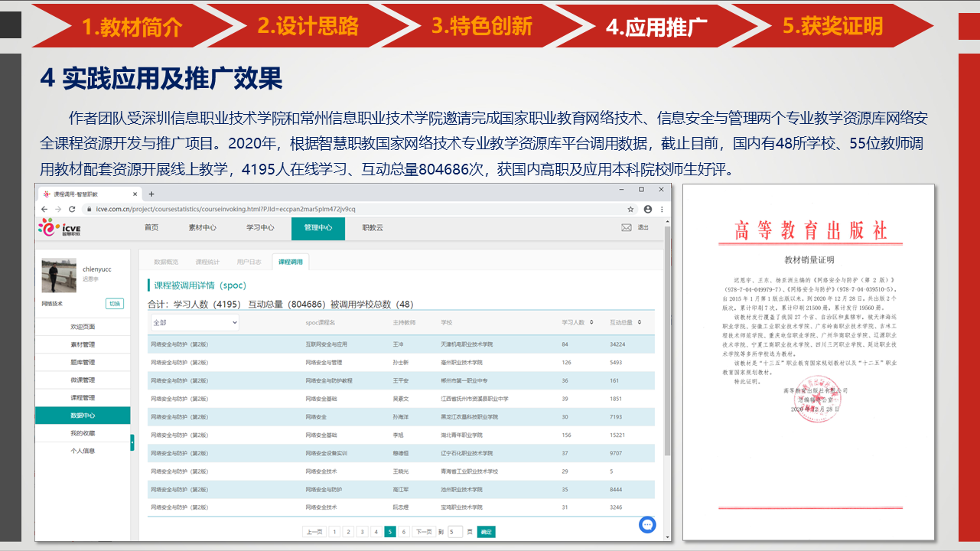This screenshot has width=980, height=551.
Task: Click current page 5 in pagination
Action: coord(390,532)
